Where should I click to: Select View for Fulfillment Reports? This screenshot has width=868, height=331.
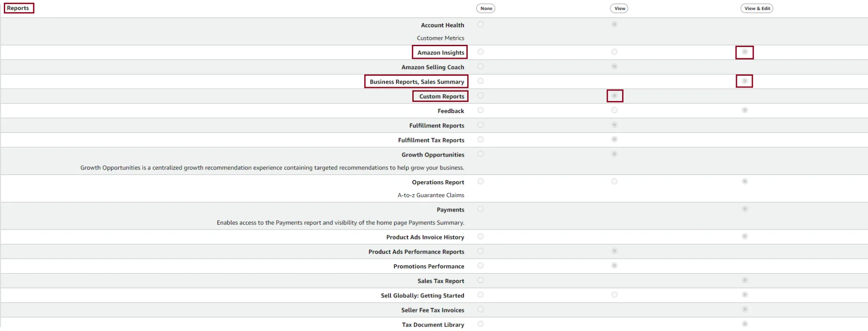(614, 125)
